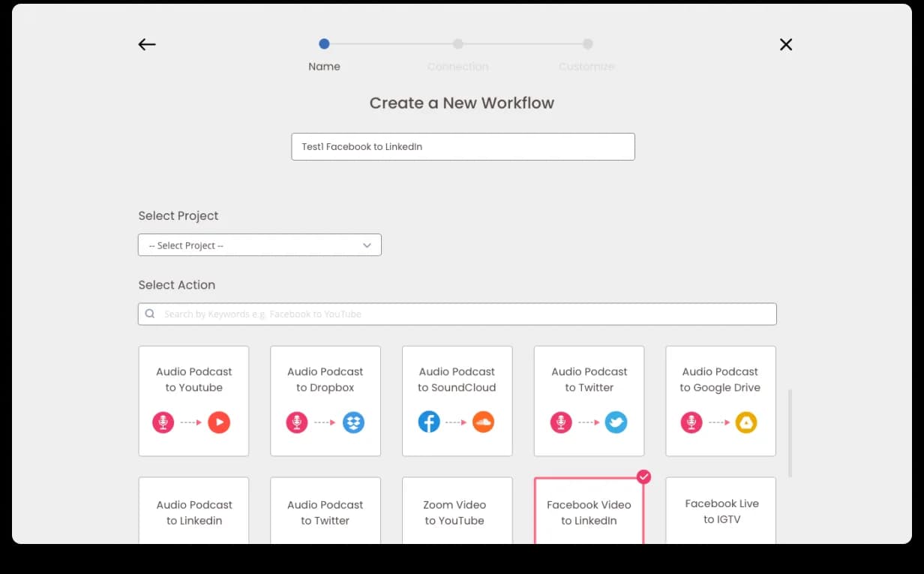Click the pink checkmark badge on selected card

click(x=643, y=477)
